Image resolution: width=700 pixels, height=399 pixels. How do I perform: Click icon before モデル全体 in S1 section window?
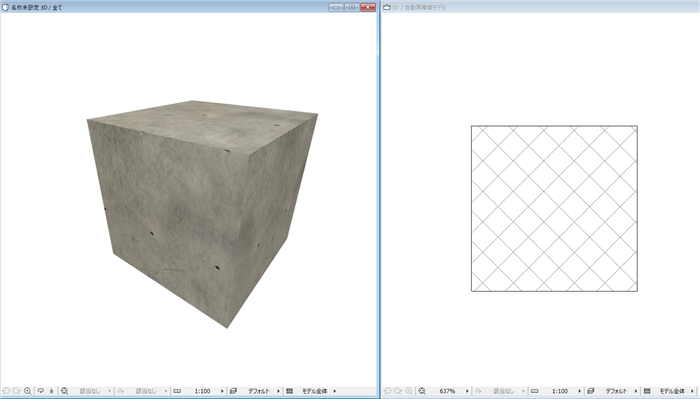point(647,391)
